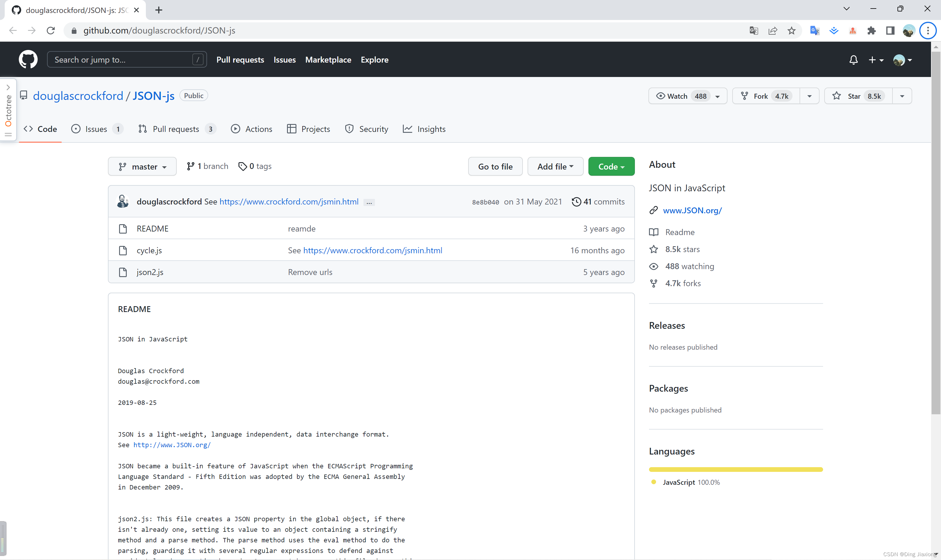Image resolution: width=941 pixels, height=560 pixels.
Task: Click the Watch button
Action: [688, 96]
